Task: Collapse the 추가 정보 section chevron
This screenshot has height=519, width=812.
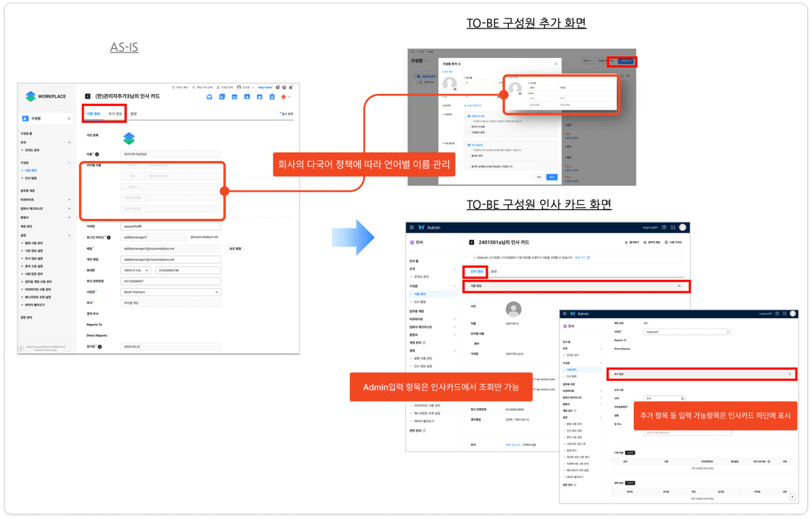Action: click(x=790, y=375)
